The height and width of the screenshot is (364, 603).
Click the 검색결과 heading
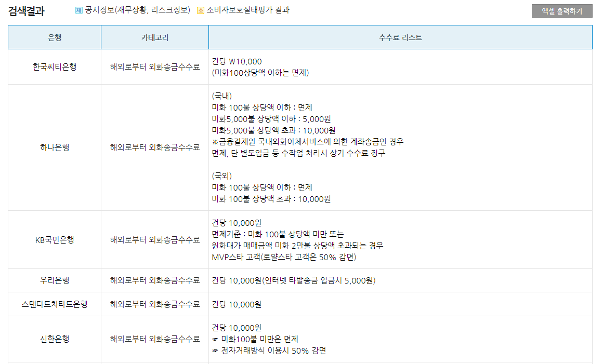26,11
